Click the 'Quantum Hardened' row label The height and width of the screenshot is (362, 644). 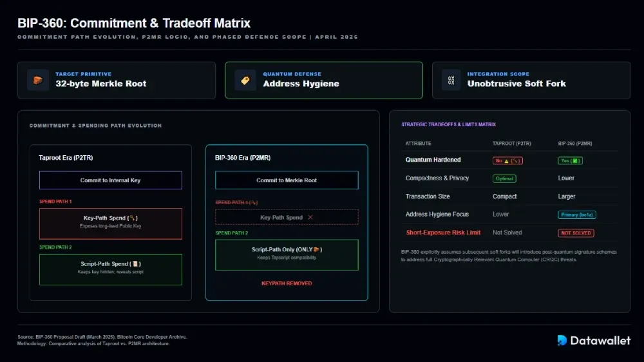pos(433,160)
